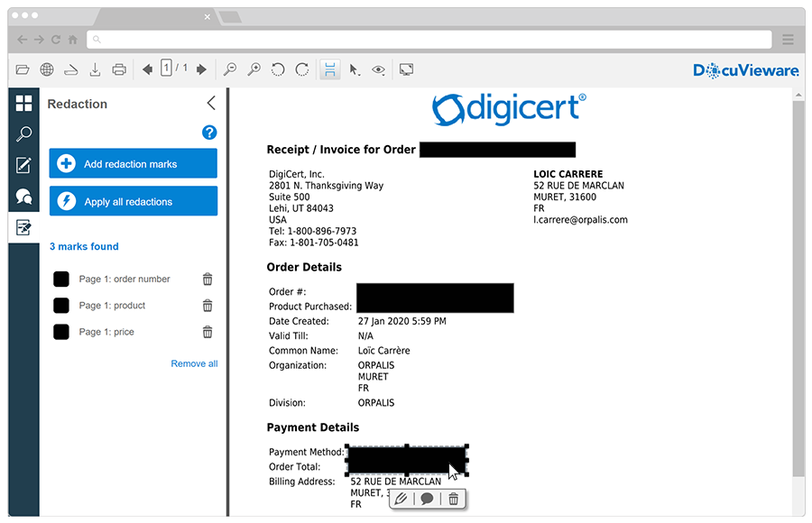Add comment to selected redaction
This screenshot has width=812, height=523.
click(x=427, y=499)
